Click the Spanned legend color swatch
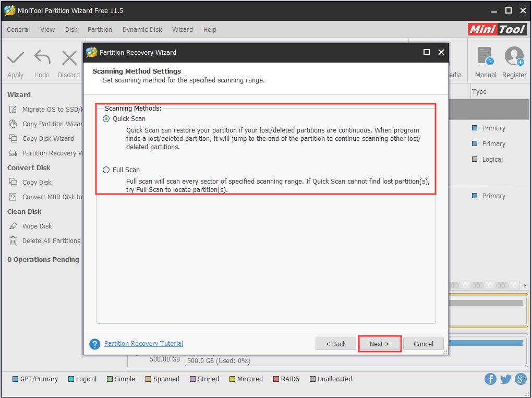 click(x=148, y=379)
